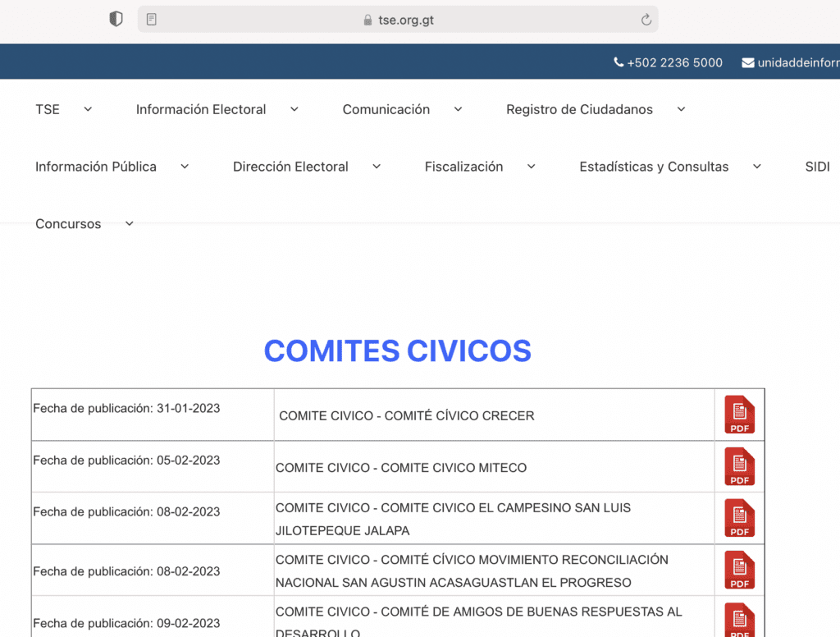Reload the page with the refresh icon
Viewport: 840px width, 637px height.
tap(646, 20)
